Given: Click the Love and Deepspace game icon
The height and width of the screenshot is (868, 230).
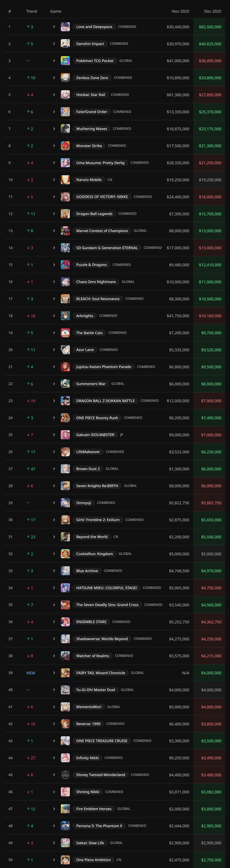Looking at the screenshot, I should [65, 27].
